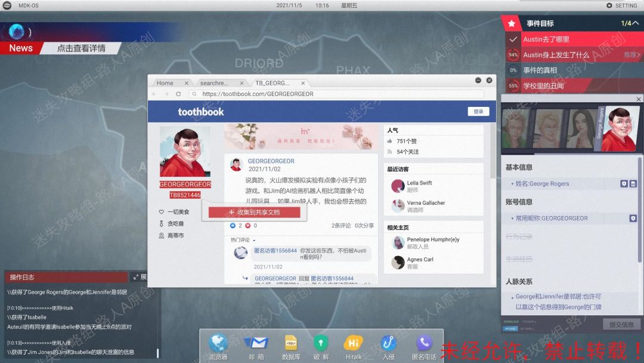Select goal 事件的真相
Image resolution: width=644 pixels, height=363 pixels.
[574, 70]
